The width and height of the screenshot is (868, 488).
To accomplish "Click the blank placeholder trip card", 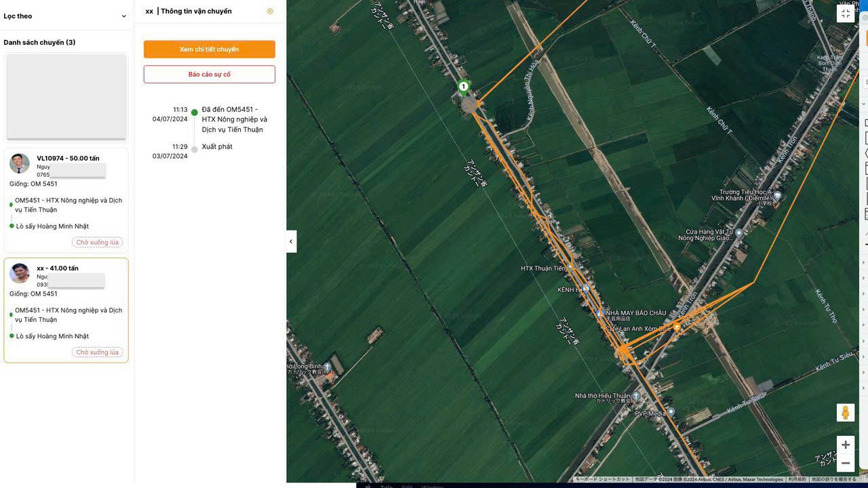I will (66, 96).
